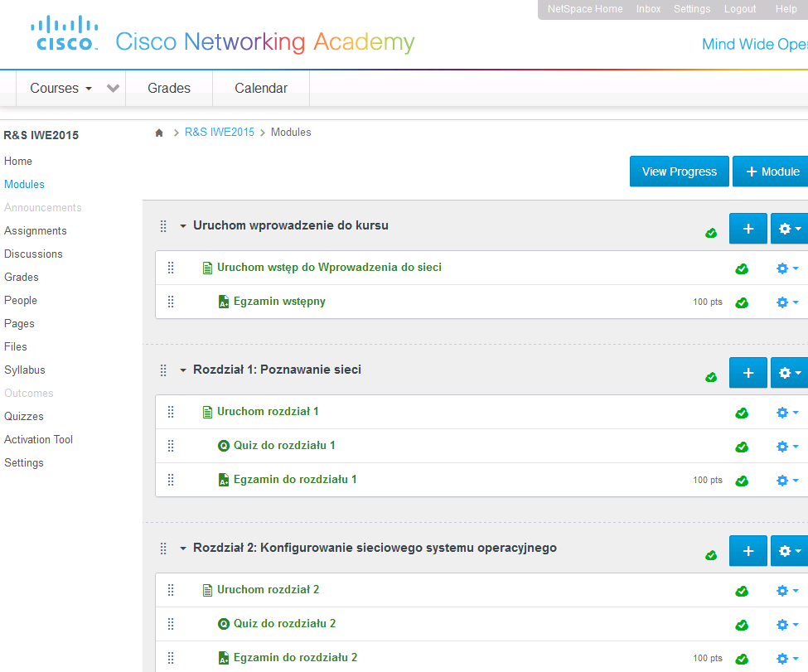Grab drag handle of Uruchom rozdział 1 row

(171, 412)
